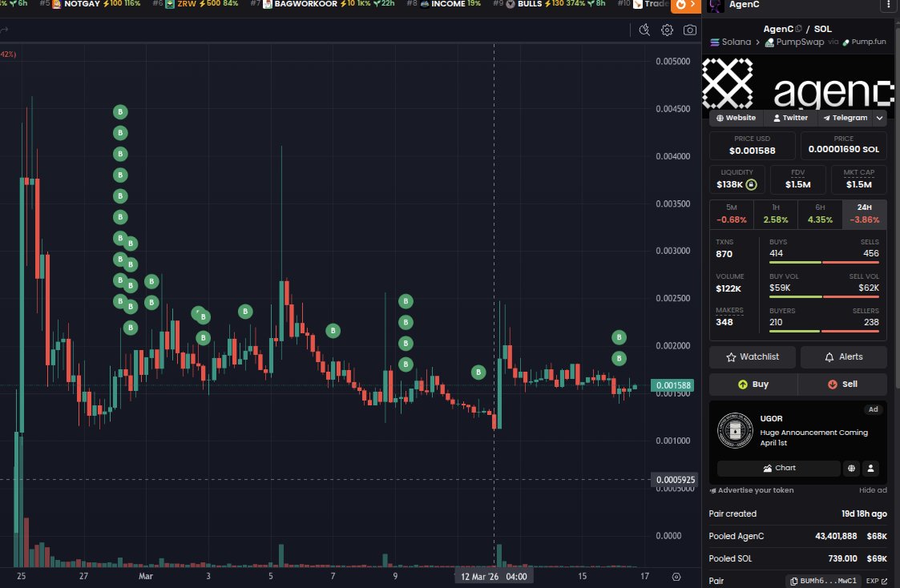Open the pair EXP explorer link
900x588 pixels.
click(877, 581)
